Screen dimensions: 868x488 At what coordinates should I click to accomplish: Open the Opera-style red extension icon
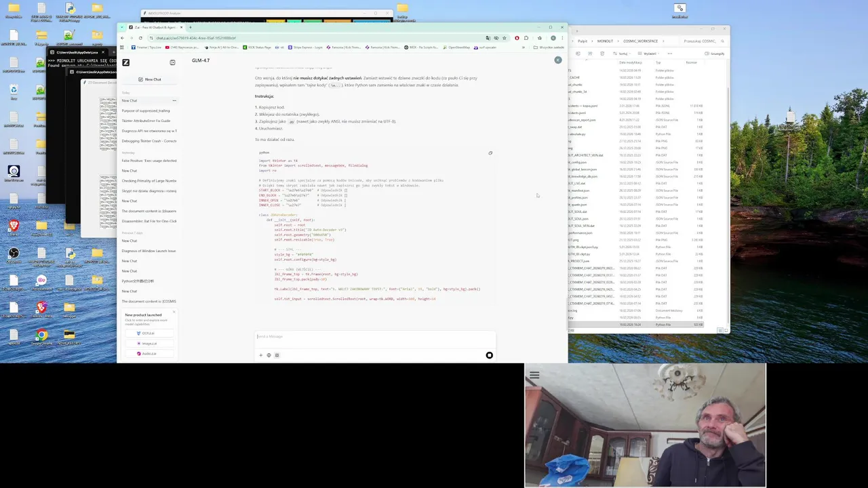(x=517, y=38)
